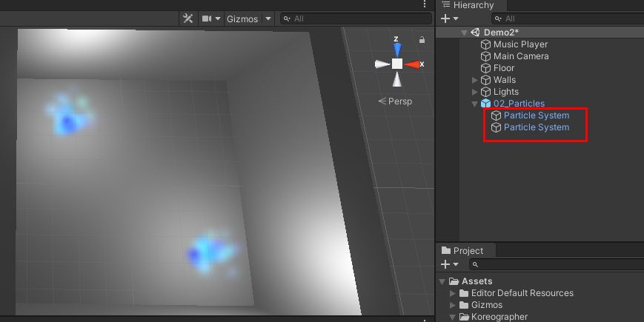Focus the Project search field
Screen dimensions: 644x322
coord(557,264)
